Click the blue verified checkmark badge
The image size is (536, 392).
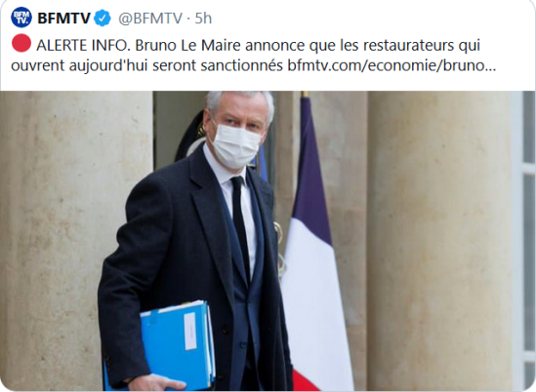point(103,18)
